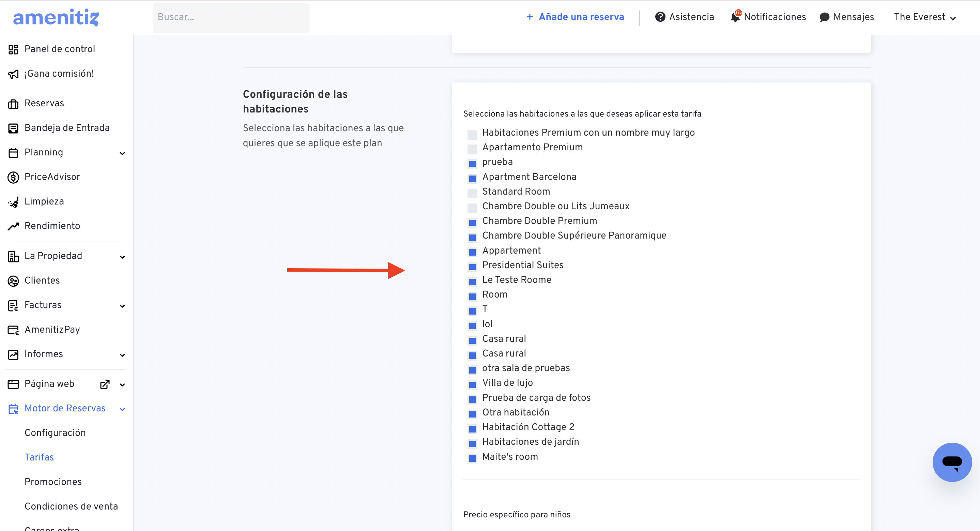Open ¡Gana comisión! link

pyautogui.click(x=59, y=74)
